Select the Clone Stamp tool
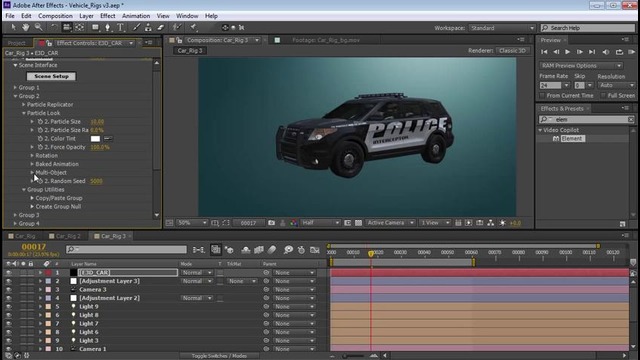 coord(148,27)
